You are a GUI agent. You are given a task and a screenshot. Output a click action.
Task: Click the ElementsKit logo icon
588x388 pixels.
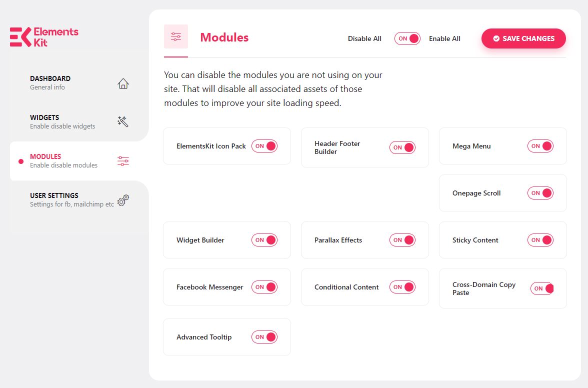(x=20, y=37)
